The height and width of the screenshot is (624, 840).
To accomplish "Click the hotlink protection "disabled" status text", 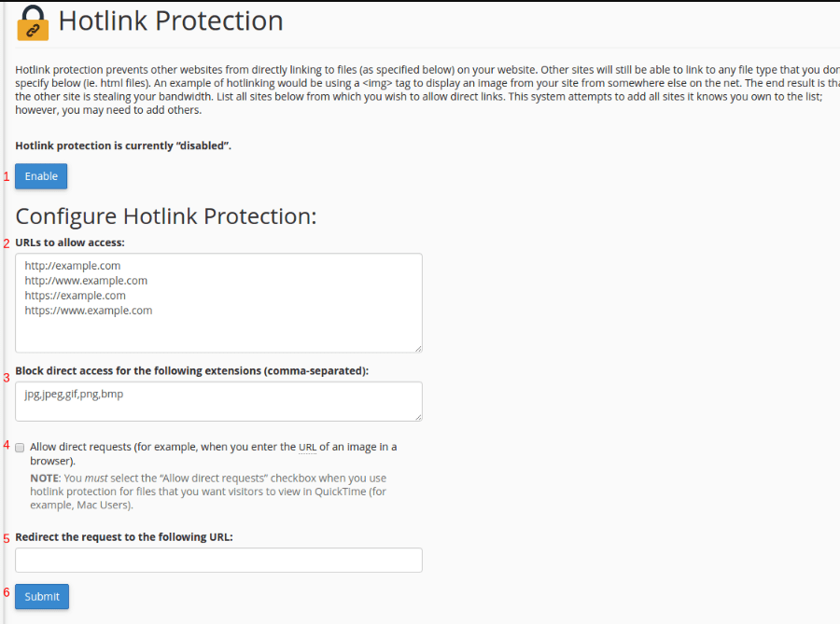I will pyautogui.click(x=123, y=146).
